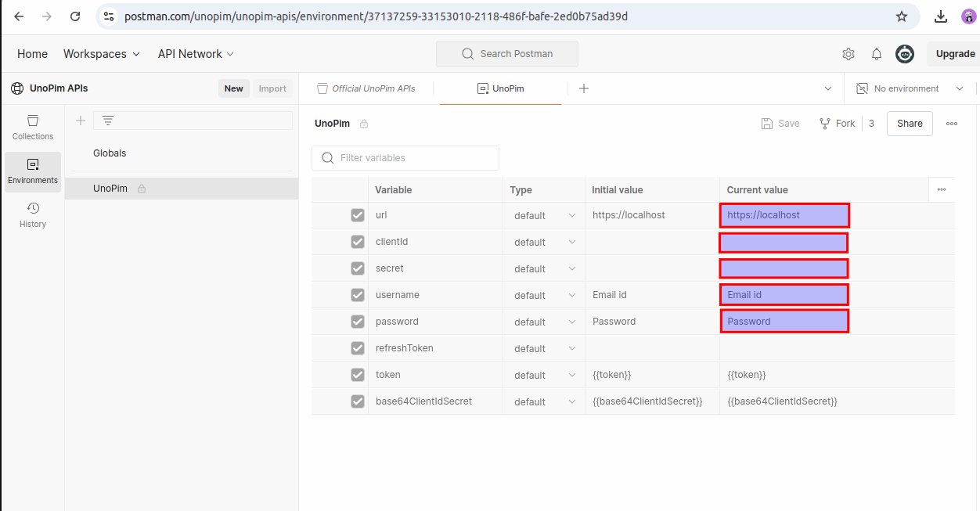Go to Home in top navigation

(x=32, y=54)
